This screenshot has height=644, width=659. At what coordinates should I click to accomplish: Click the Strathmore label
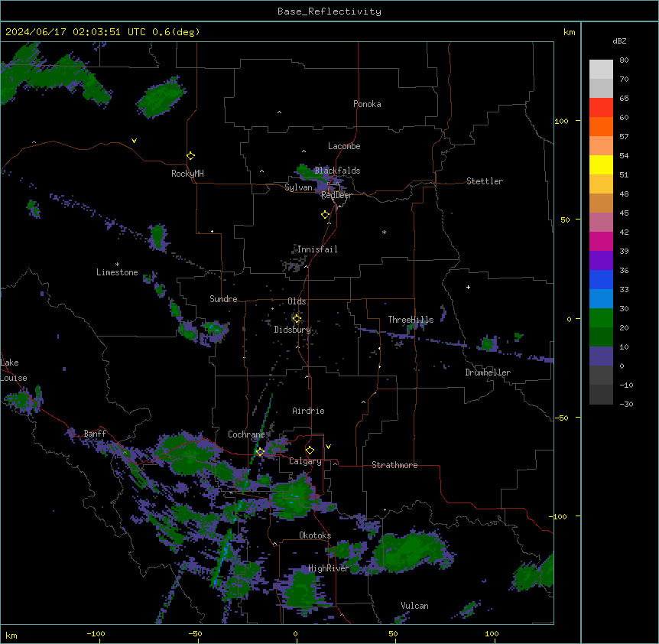point(394,465)
